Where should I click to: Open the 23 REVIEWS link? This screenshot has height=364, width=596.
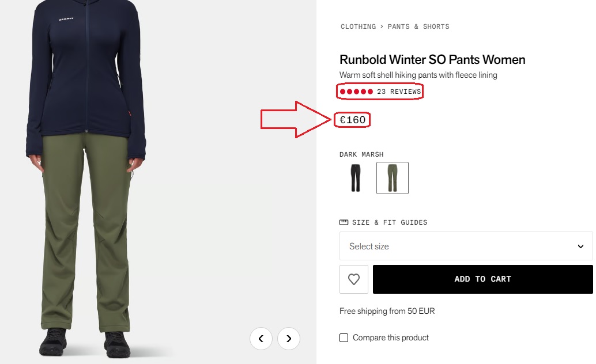399,92
